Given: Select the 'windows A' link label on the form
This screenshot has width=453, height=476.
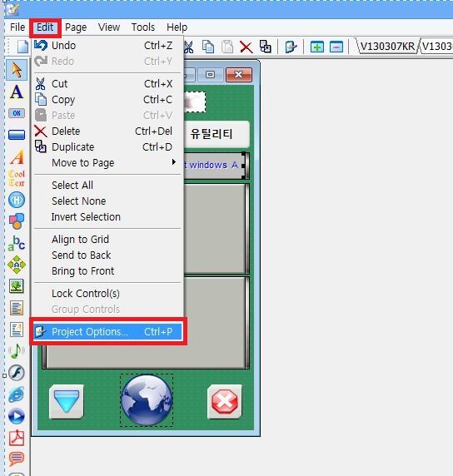Looking at the screenshot, I should click(213, 165).
